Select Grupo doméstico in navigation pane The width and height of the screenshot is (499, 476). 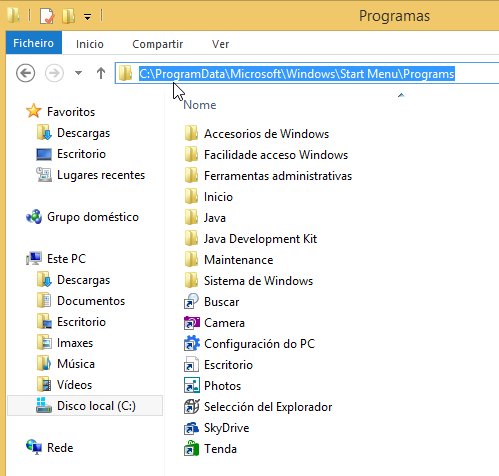(93, 217)
